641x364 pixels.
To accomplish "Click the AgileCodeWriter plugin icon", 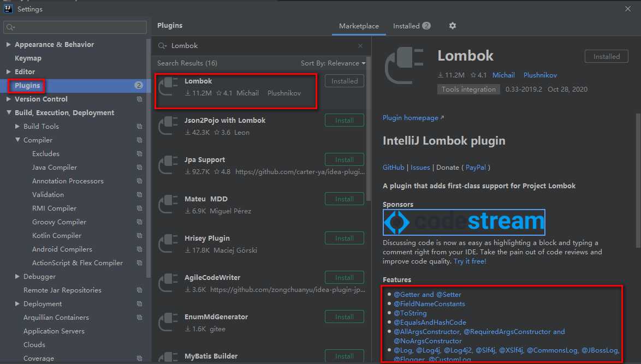I will point(168,283).
